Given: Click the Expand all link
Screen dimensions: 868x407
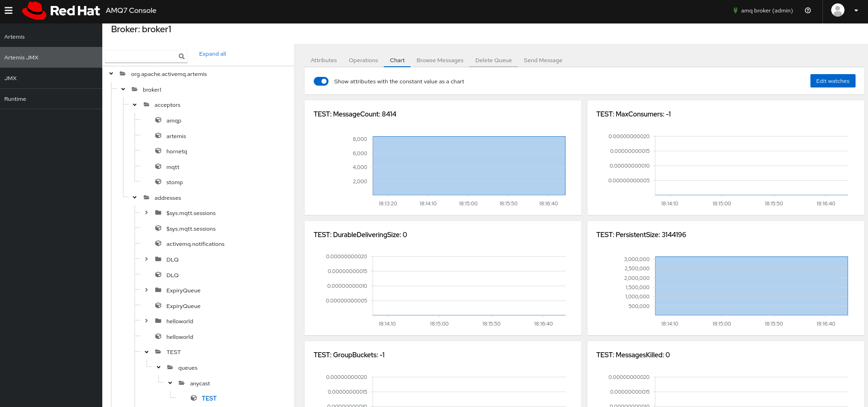Looking at the screenshot, I should point(212,54).
